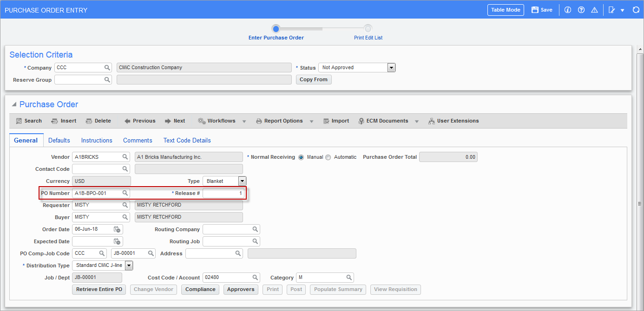Click the Copy From button

click(313, 80)
